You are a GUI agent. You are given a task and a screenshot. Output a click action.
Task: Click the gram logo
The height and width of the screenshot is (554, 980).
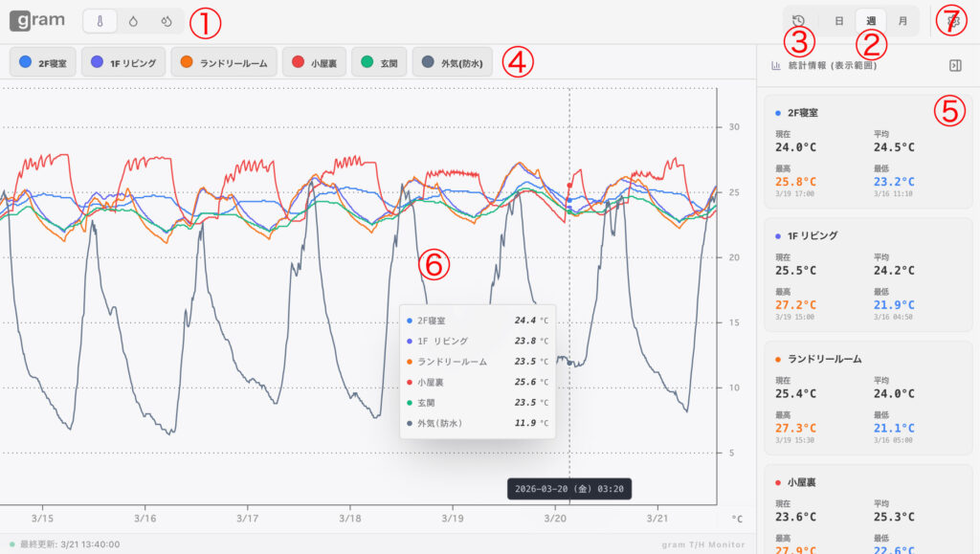tap(37, 21)
